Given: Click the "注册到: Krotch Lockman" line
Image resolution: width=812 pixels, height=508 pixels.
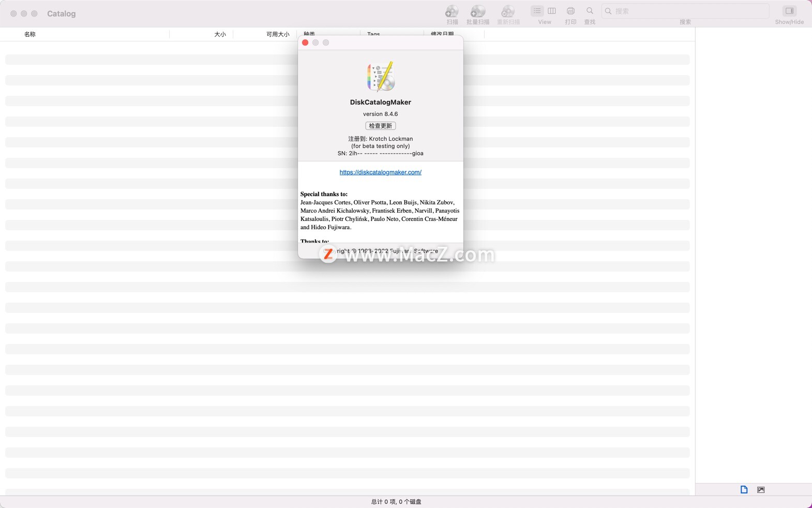Looking at the screenshot, I should 381,139.
